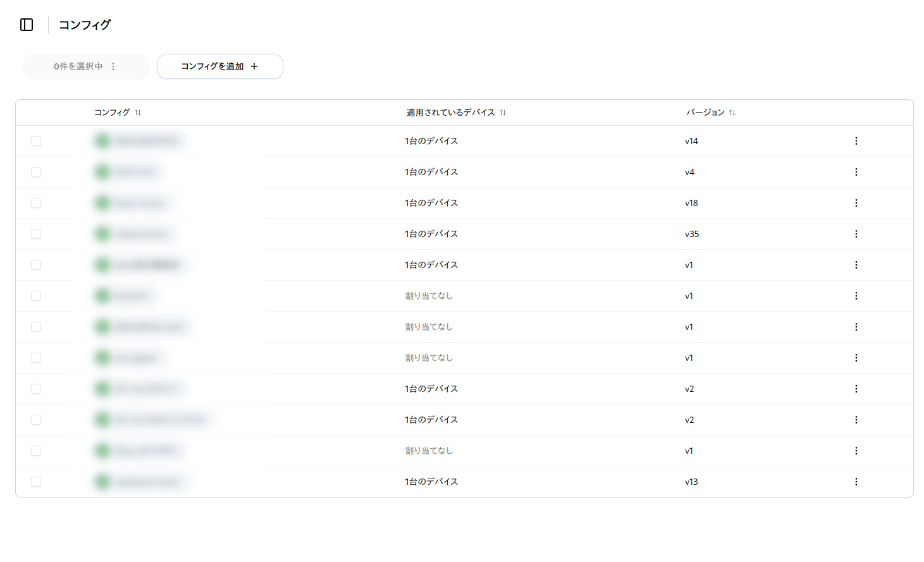924x562 pixels.
Task: Open the actions dropdown on the first 割り当てなし row
Action: (x=856, y=295)
